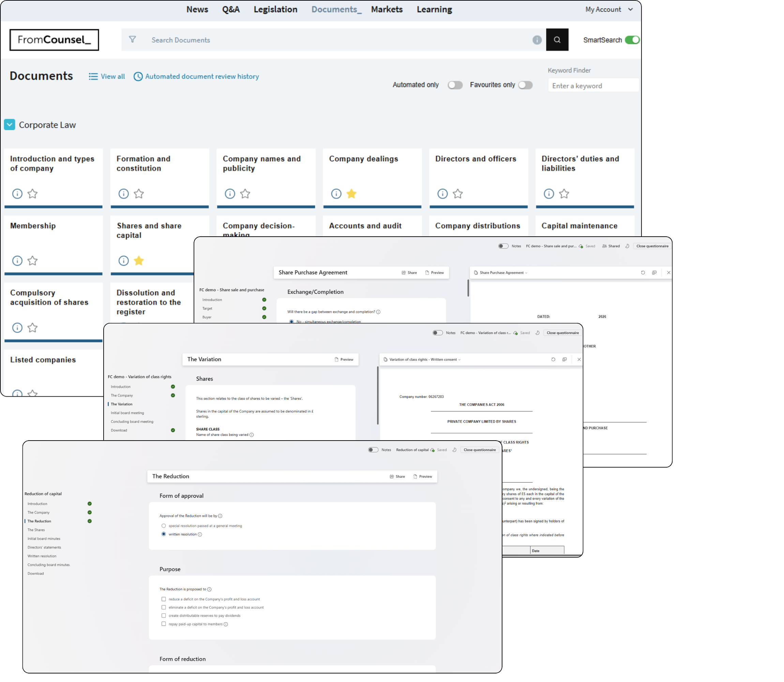Pop out the Share Purchase Agreement preview
Viewport: 784px width, 682px height.
[654, 272]
